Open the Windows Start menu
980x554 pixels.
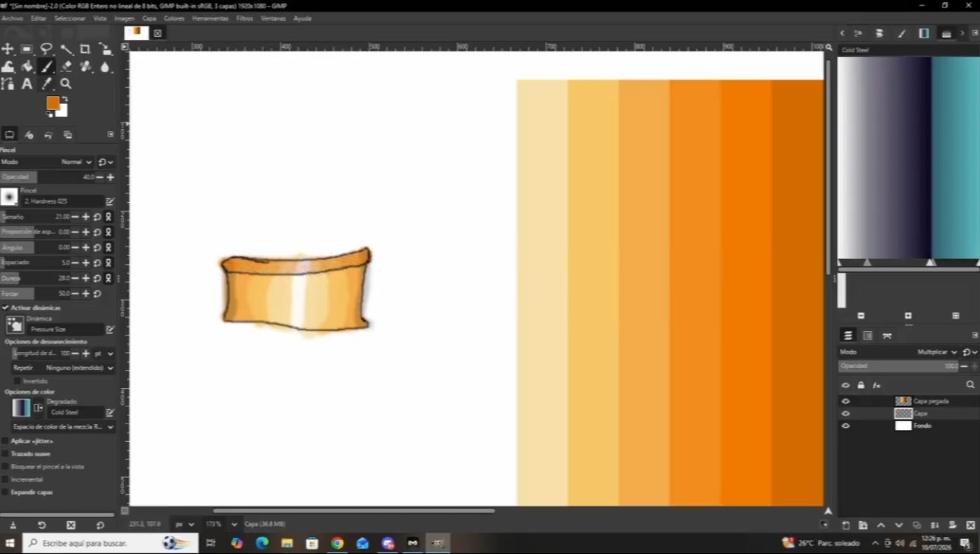click(10, 544)
